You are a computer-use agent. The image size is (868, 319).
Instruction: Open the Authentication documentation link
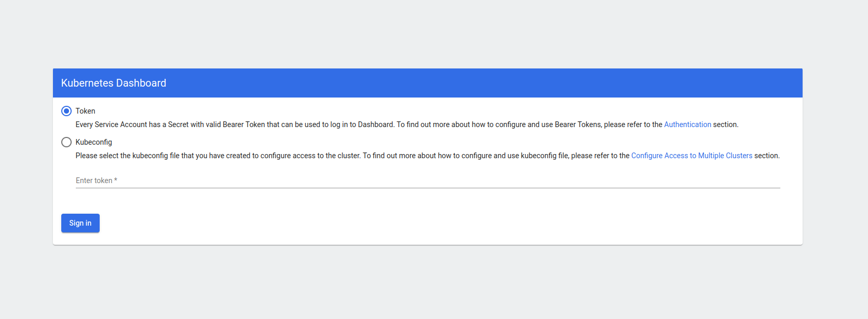pyautogui.click(x=687, y=124)
